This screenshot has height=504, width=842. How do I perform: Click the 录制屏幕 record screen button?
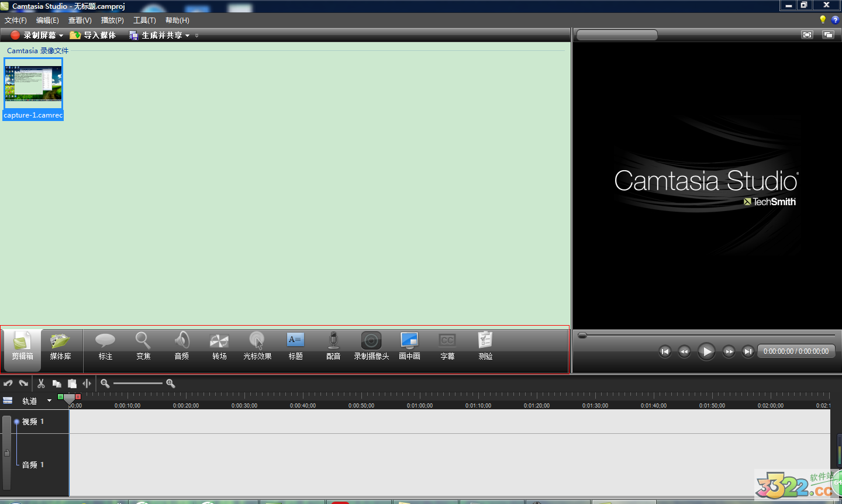[33, 35]
